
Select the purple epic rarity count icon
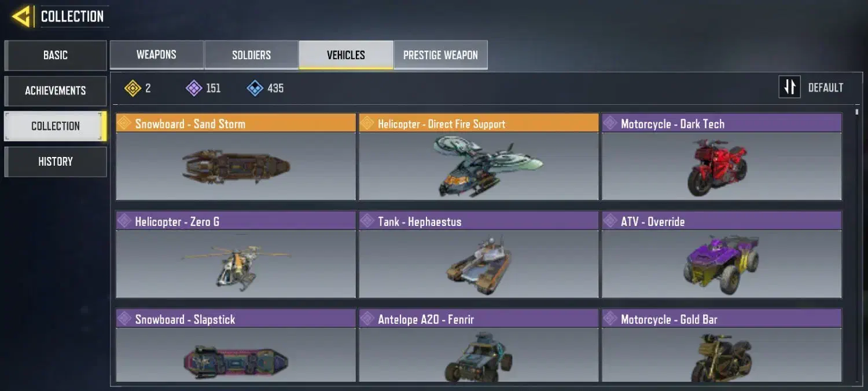click(x=194, y=88)
